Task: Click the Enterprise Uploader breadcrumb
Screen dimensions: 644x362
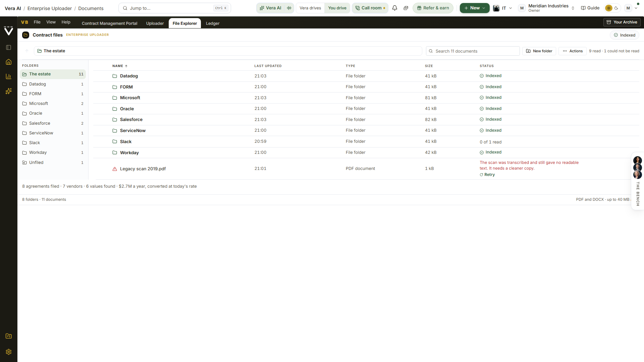Action: (50, 8)
